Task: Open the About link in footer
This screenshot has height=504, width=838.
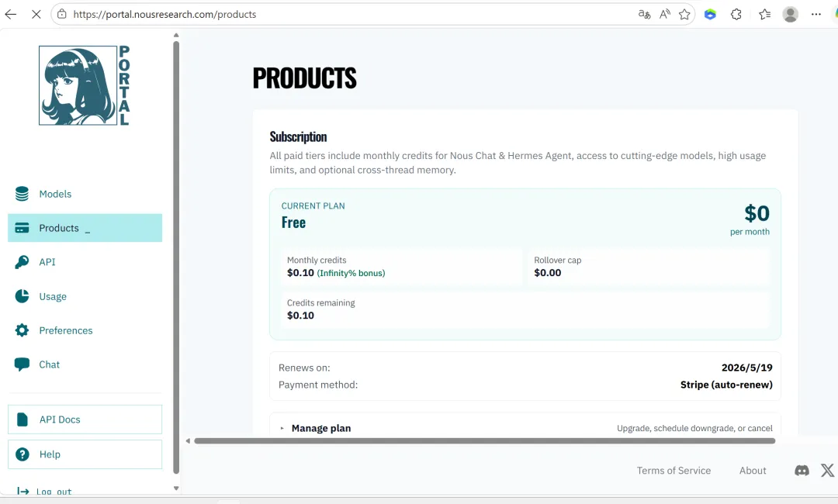Action: click(x=753, y=471)
